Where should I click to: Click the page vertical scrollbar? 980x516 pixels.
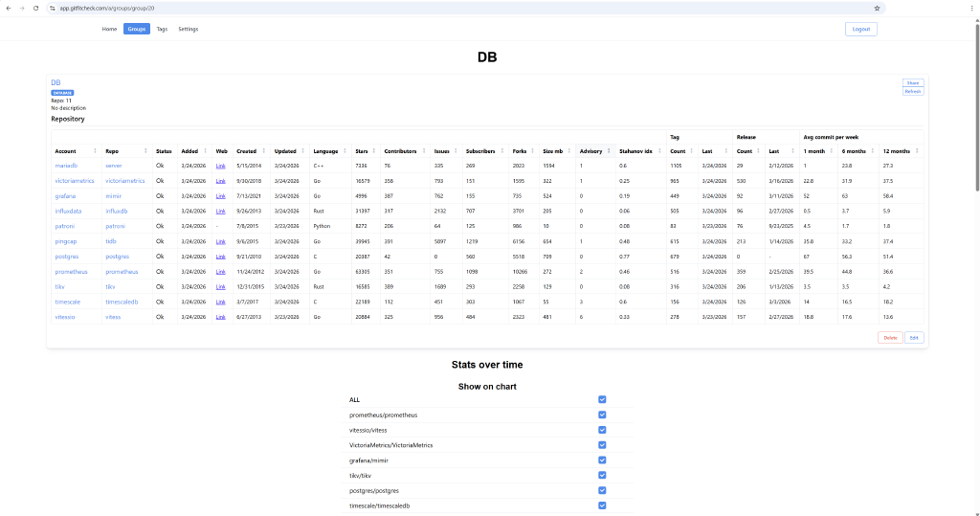(x=977, y=106)
